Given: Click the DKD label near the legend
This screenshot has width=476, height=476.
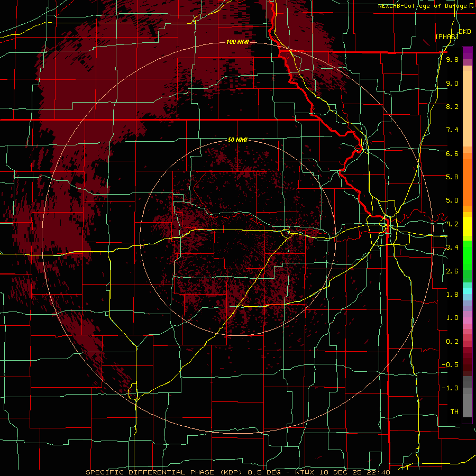Looking at the screenshot, I should 465,32.
